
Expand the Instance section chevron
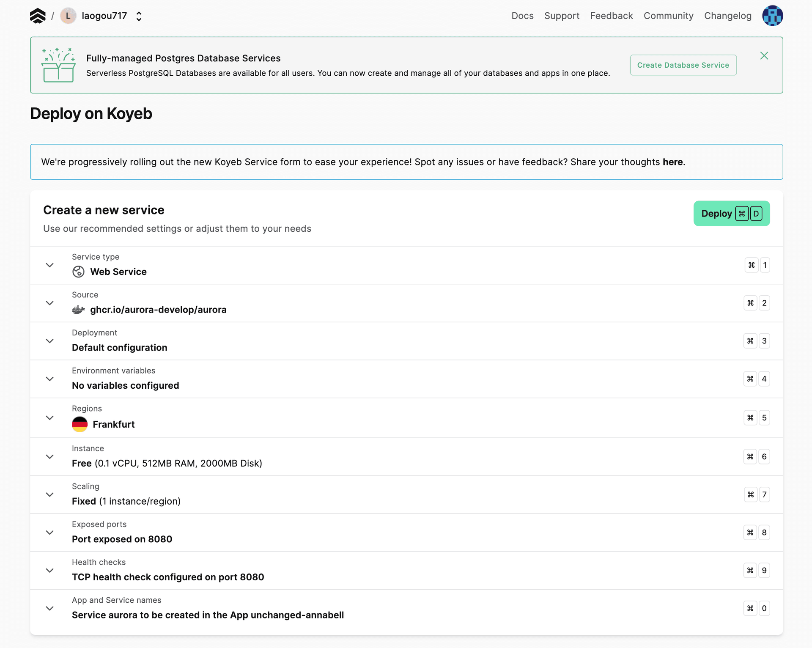tap(49, 457)
